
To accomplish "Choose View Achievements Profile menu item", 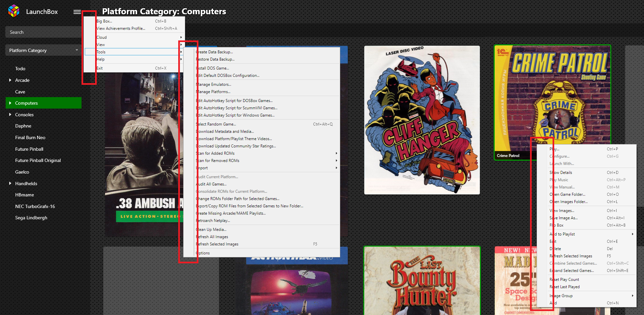I will [134, 28].
